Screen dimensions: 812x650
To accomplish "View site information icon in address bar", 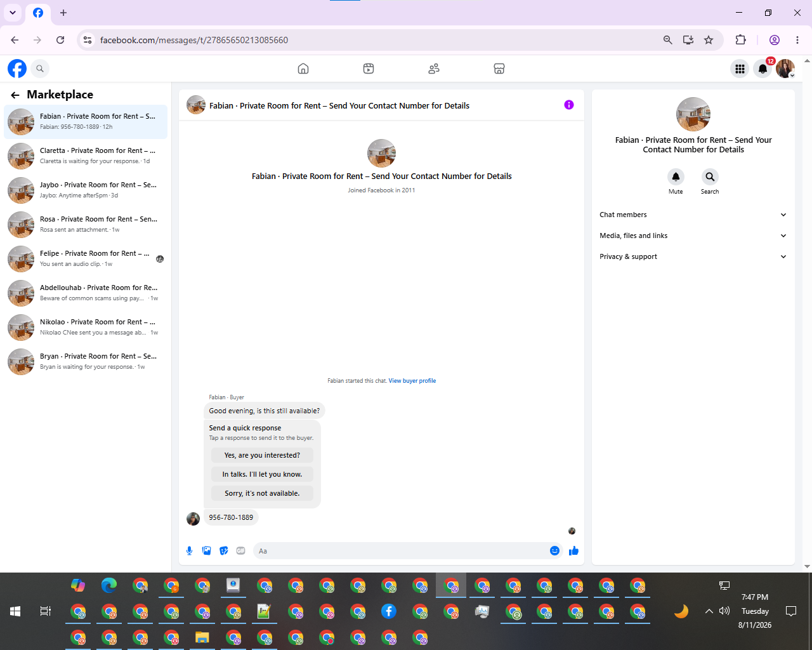I will 88,40.
